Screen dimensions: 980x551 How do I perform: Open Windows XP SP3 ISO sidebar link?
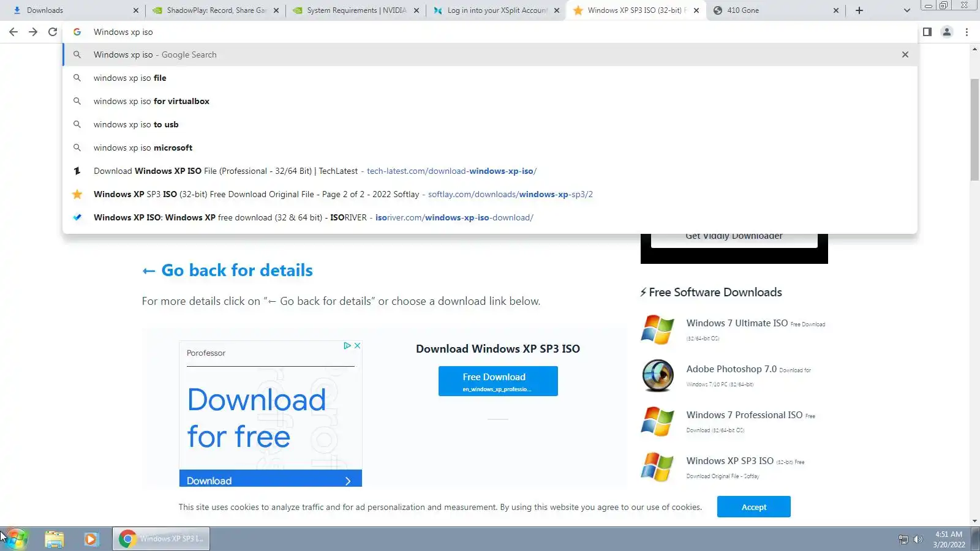pyautogui.click(x=730, y=461)
